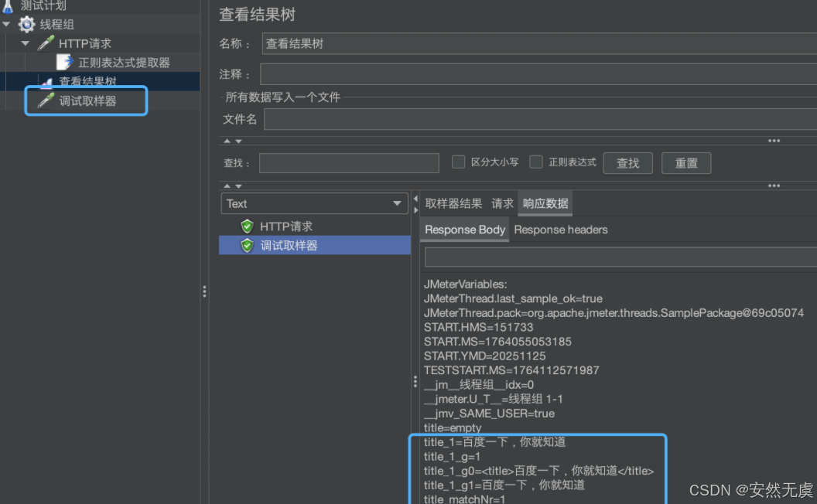Click the 名称 input field

pos(539,44)
